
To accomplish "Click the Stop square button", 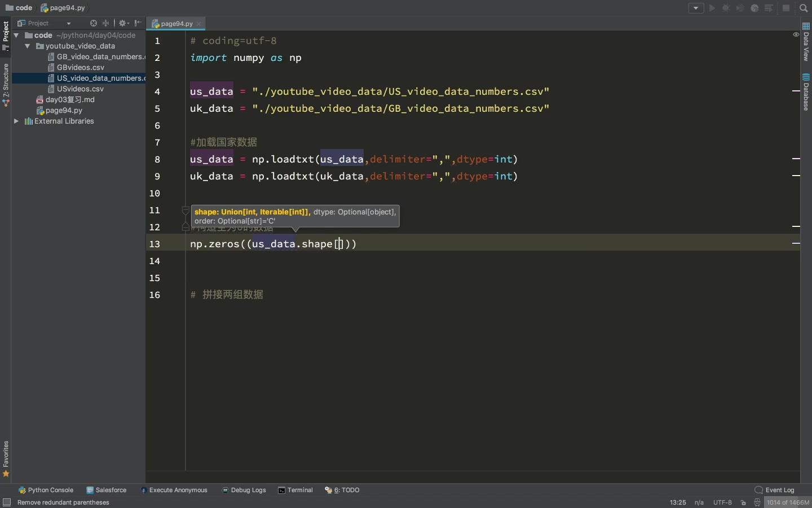I will coord(786,8).
